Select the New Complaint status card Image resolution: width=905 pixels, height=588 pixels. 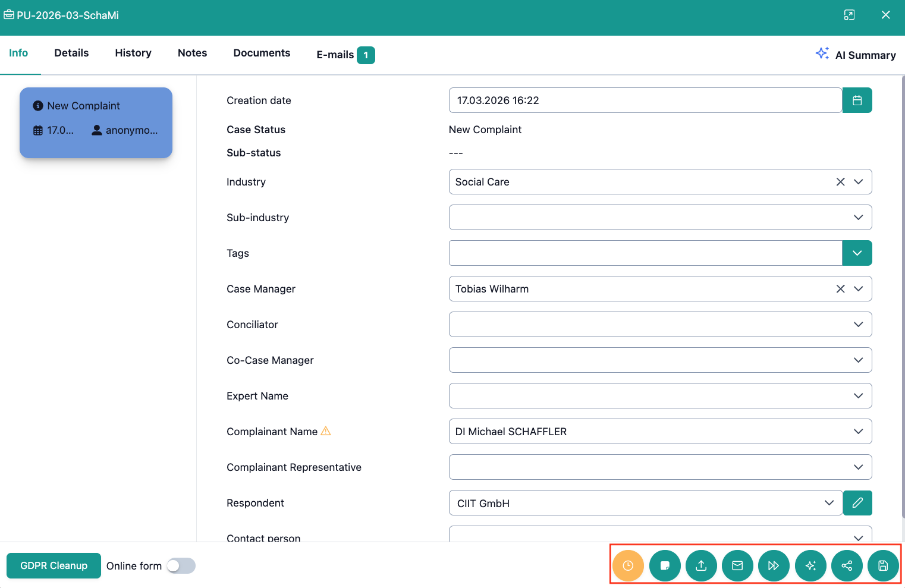click(x=96, y=122)
